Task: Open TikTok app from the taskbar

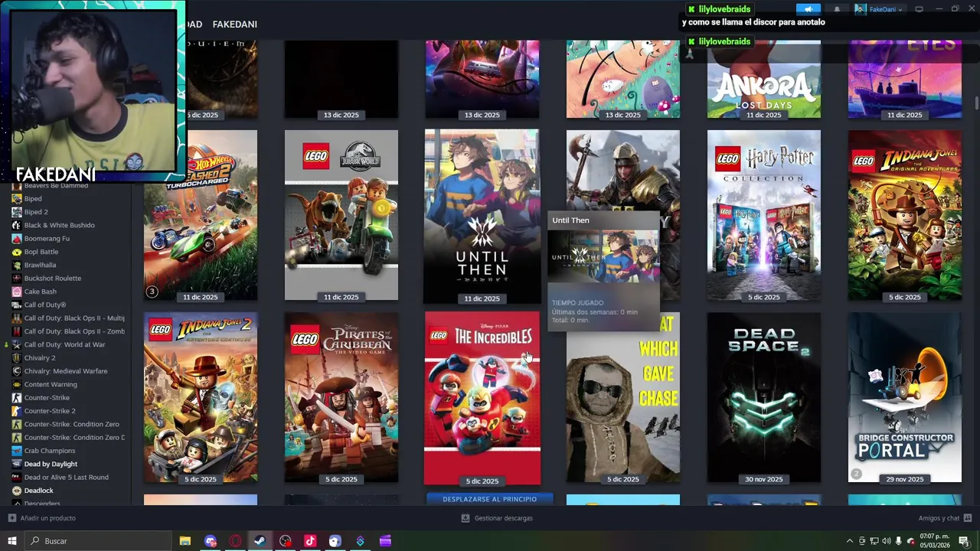Action: point(310,541)
